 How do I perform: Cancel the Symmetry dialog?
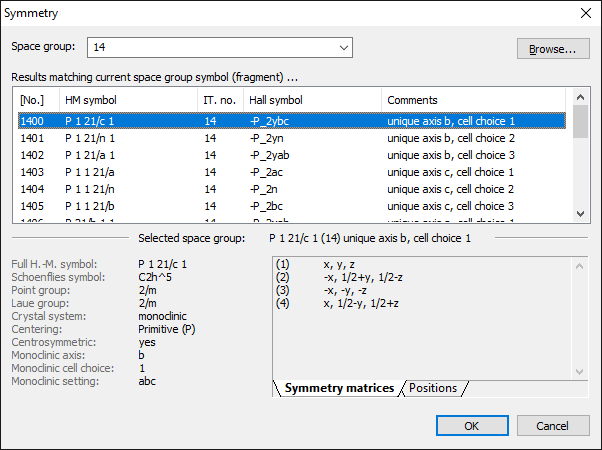[x=553, y=425]
